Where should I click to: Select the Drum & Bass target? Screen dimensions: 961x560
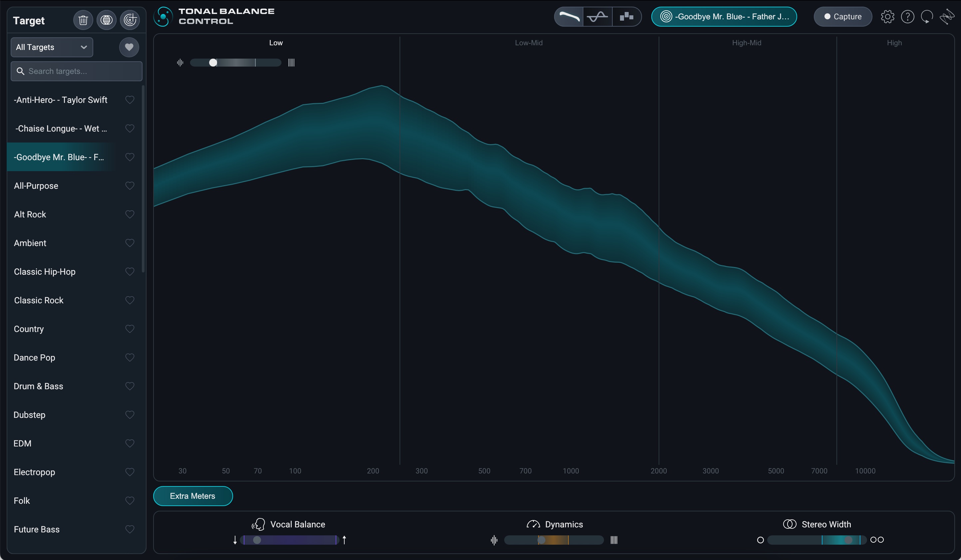(39, 386)
